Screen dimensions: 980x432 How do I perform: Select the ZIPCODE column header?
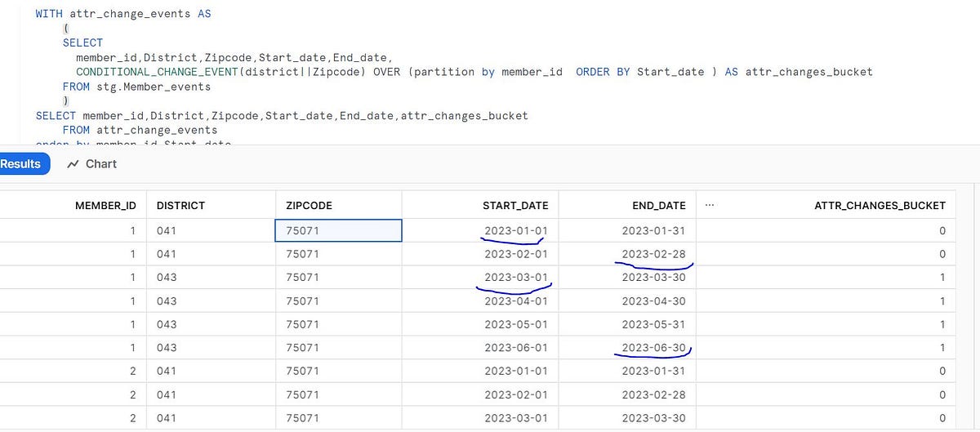pos(309,206)
